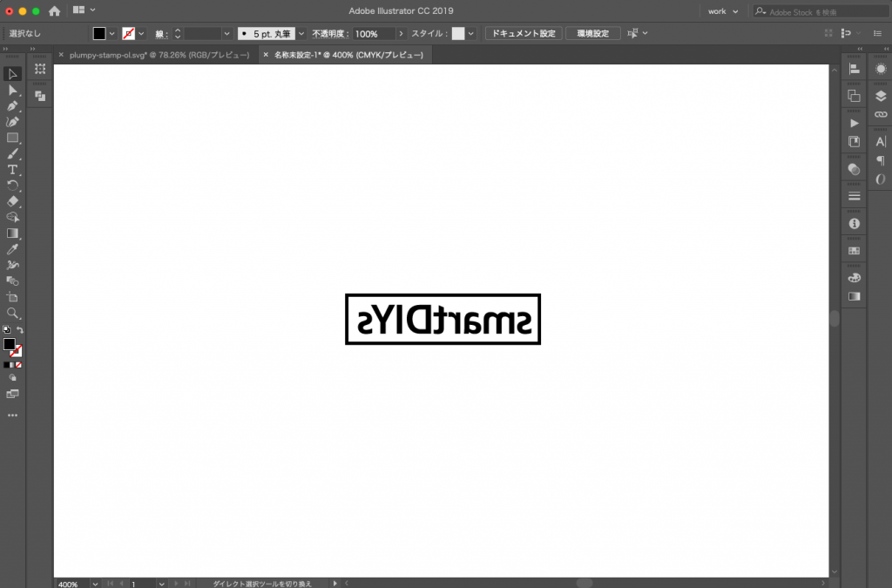Screen dimensions: 892x588
Task: Select the Zoom magnifier tool
Action: point(12,313)
